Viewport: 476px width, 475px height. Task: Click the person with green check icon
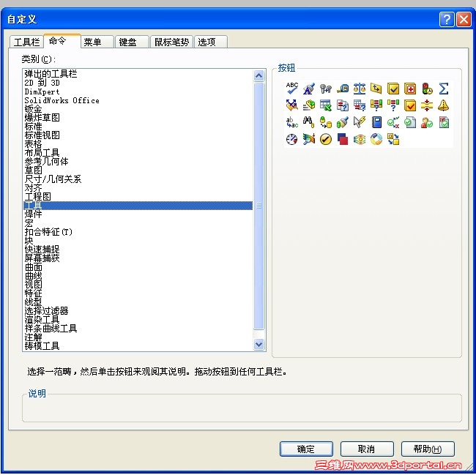point(427,122)
